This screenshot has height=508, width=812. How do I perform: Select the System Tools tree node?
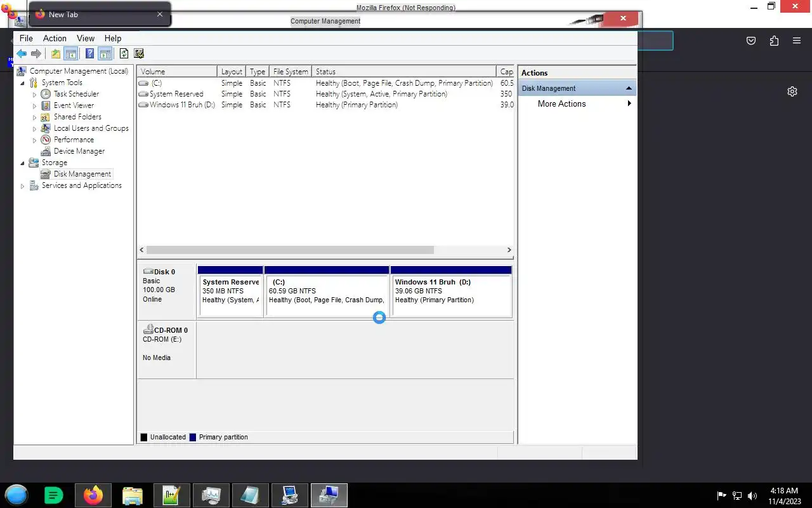(x=62, y=83)
